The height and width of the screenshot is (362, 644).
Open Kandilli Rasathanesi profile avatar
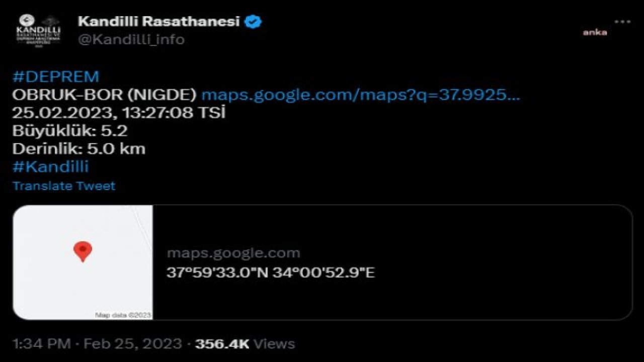click(39, 31)
